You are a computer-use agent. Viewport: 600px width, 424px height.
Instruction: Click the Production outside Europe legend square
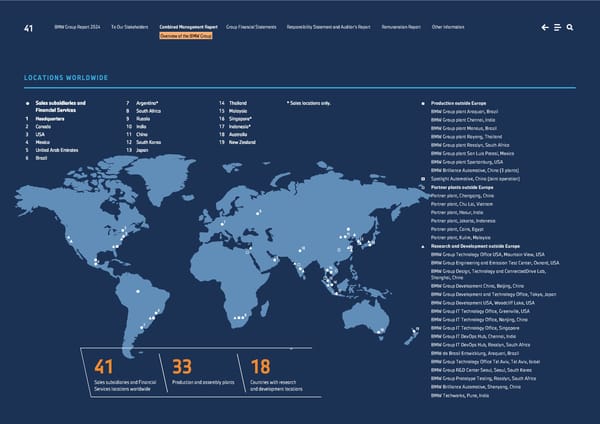point(424,103)
